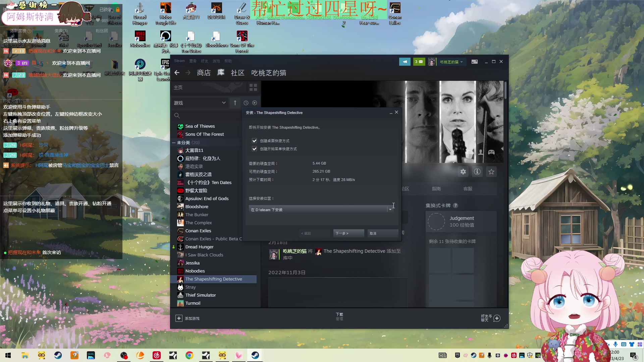Minimize the install dialog
The width and height of the screenshot is (644, 362).
point(391,113)
